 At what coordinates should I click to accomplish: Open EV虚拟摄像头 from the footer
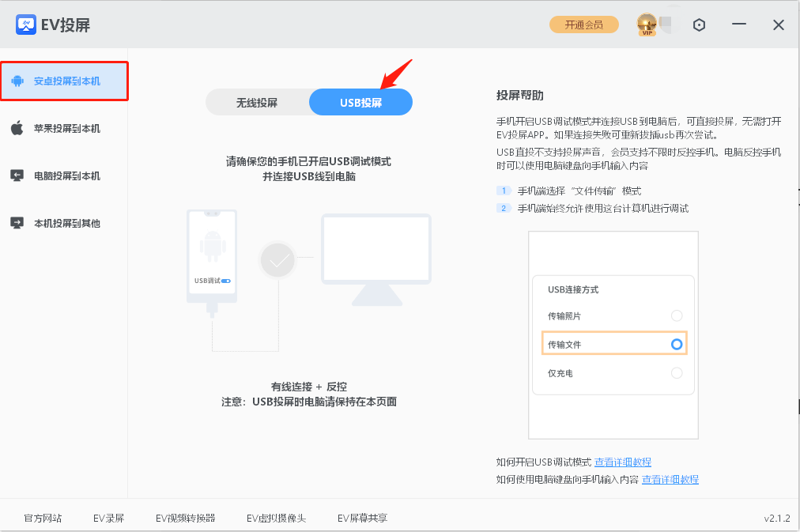(x=277, y=518)
